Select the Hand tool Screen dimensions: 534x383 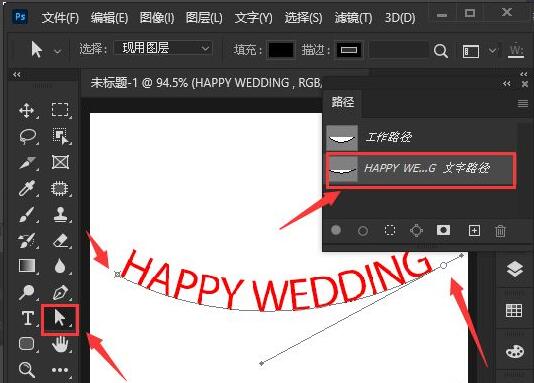click(60, 344)
